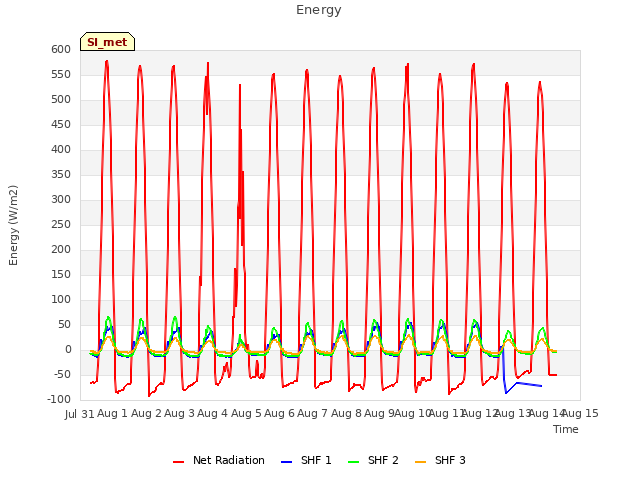The width and height of the screenshot is (640, 480).
Task: Click the Aug 15 date tick label
Action: click(x=580, y=413)
